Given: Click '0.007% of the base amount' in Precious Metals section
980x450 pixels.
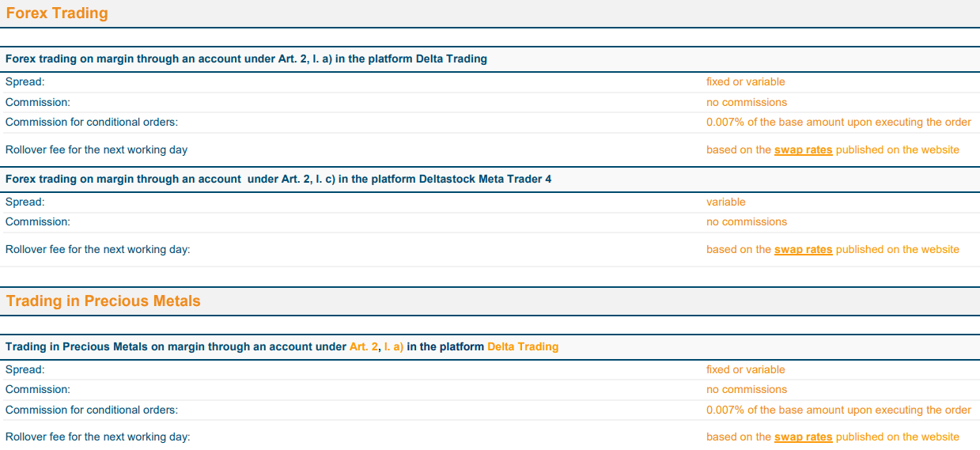Looking at the screenshot, I should tap(838, 410).
